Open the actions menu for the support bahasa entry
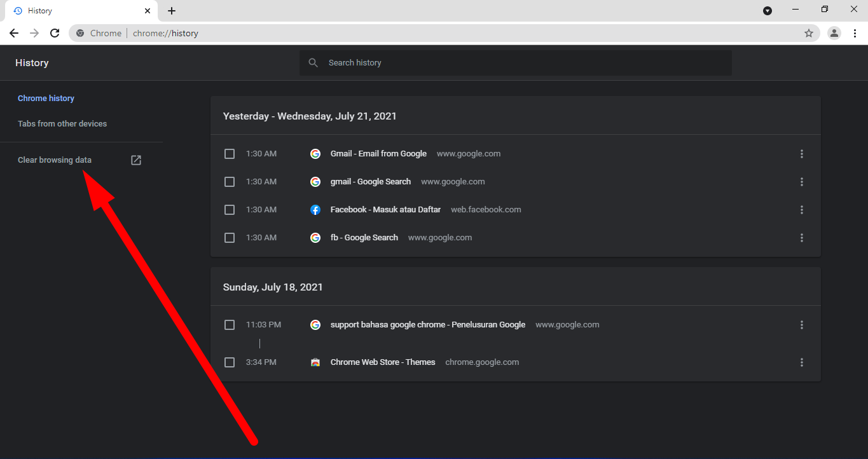This screenshot has width=868, height=459. pyautogui.click(x=802, y=325)
